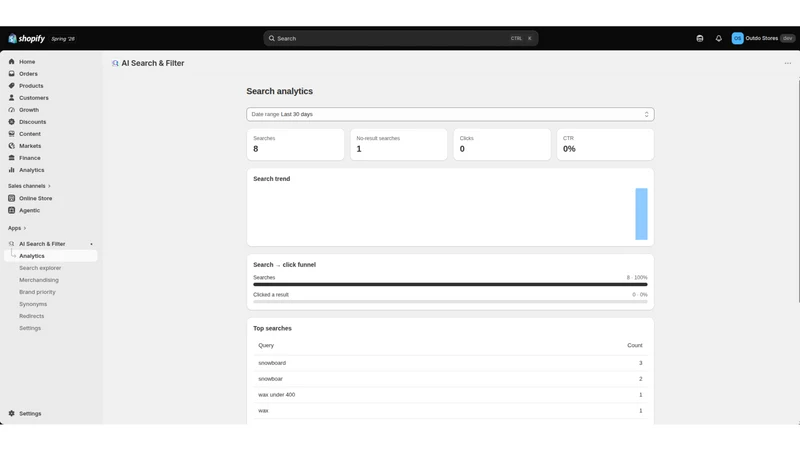Click the Settings gear icon at bottom
The image size is (800, 450).
coord(12,413)
